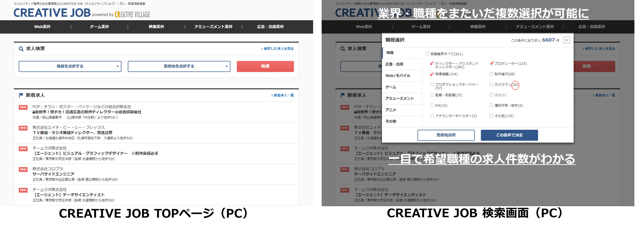Open the データサイエンティスト listing on TOPページ

(69, 195)
